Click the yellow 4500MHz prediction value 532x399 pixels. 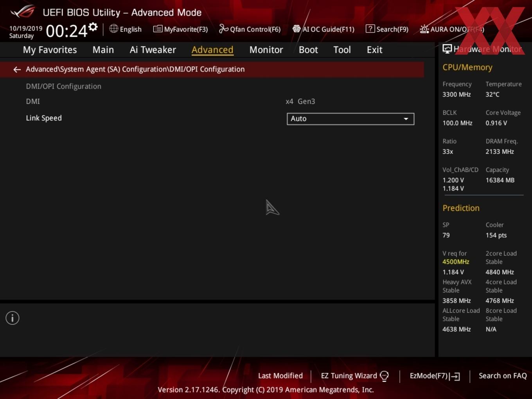click(456, 262)
